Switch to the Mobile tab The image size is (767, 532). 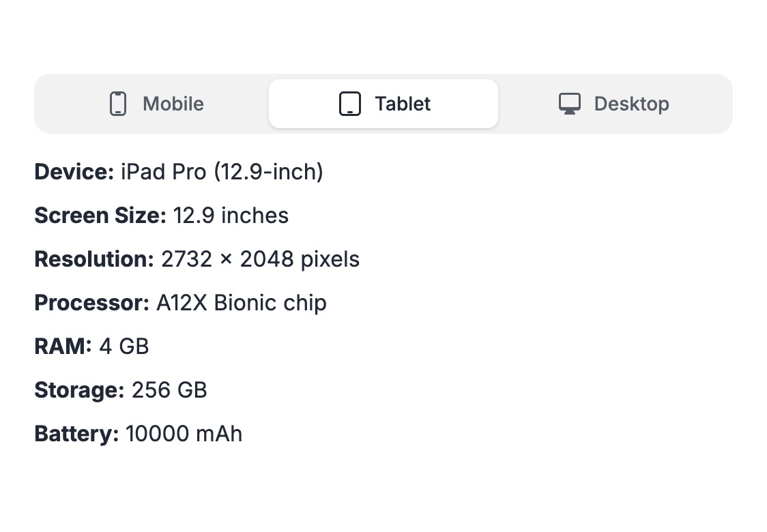pos(173,104)
